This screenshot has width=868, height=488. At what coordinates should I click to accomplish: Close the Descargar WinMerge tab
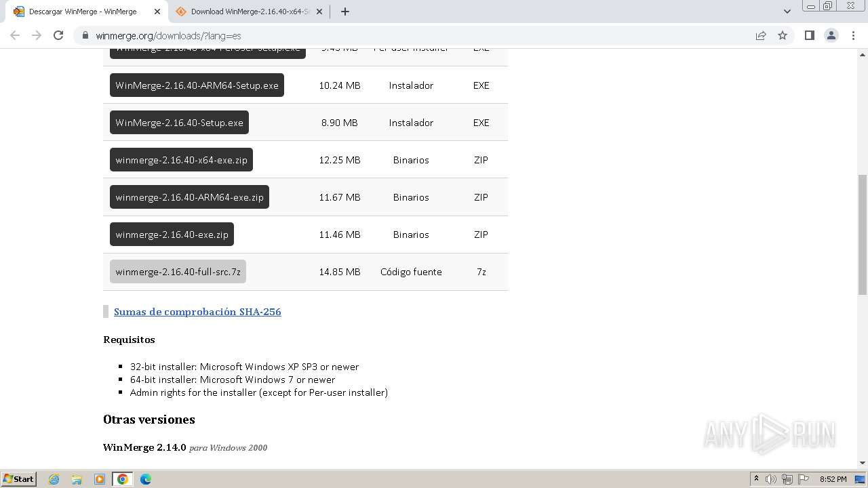point(157,12)
